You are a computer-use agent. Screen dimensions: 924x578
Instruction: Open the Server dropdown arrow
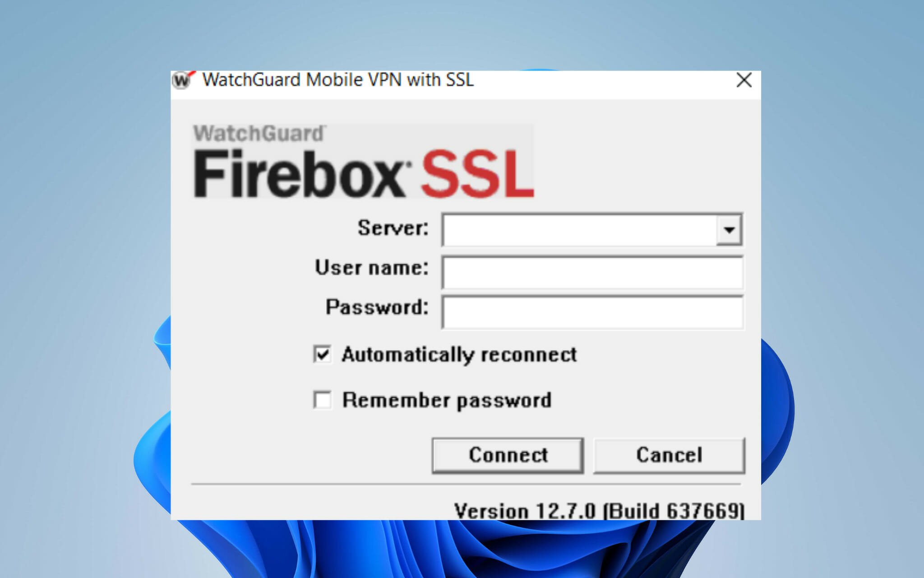pyautogui.click(x=729, y=230)
